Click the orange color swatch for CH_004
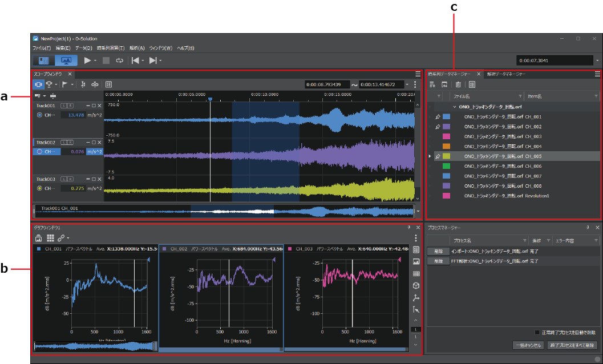Viewport: 603px width, 364px height. (446, 146)
